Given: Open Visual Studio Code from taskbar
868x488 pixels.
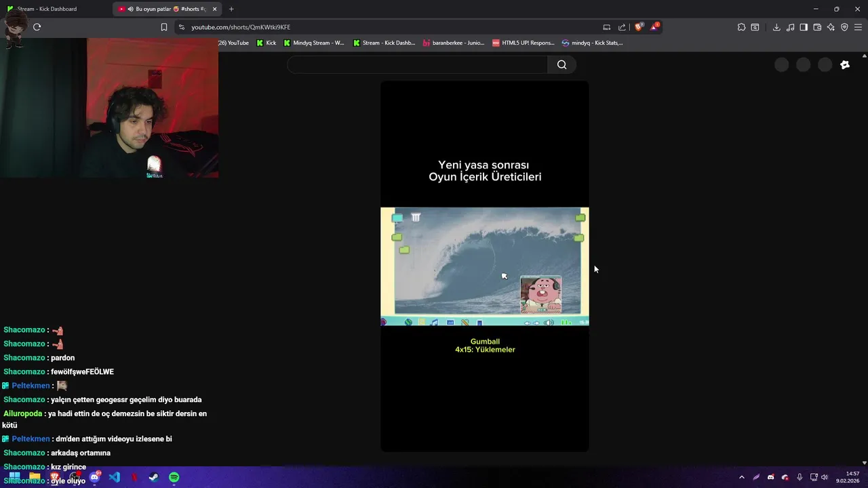Looking at the screenshot, I should [114, 477].
